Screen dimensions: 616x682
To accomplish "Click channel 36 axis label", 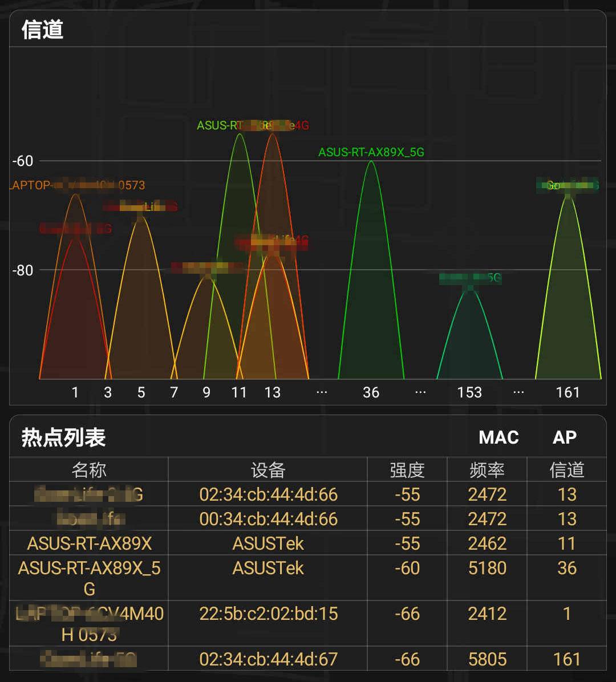I will point(371,392).
